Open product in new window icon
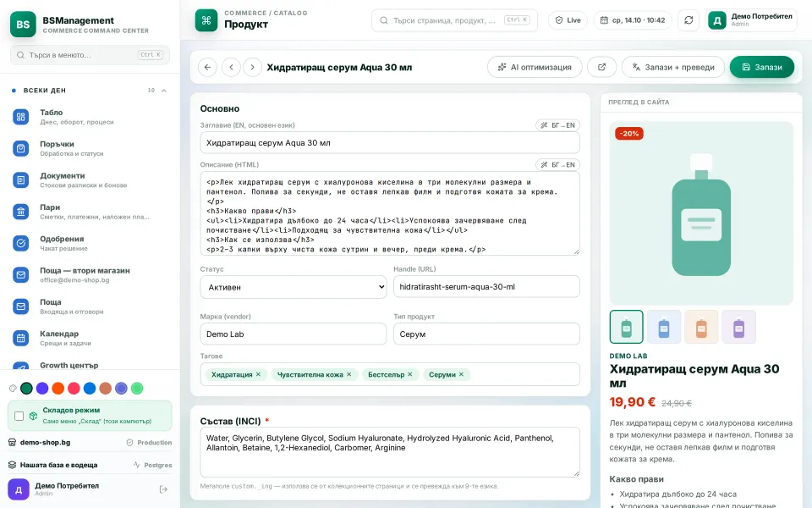 (x=601, y=67)
